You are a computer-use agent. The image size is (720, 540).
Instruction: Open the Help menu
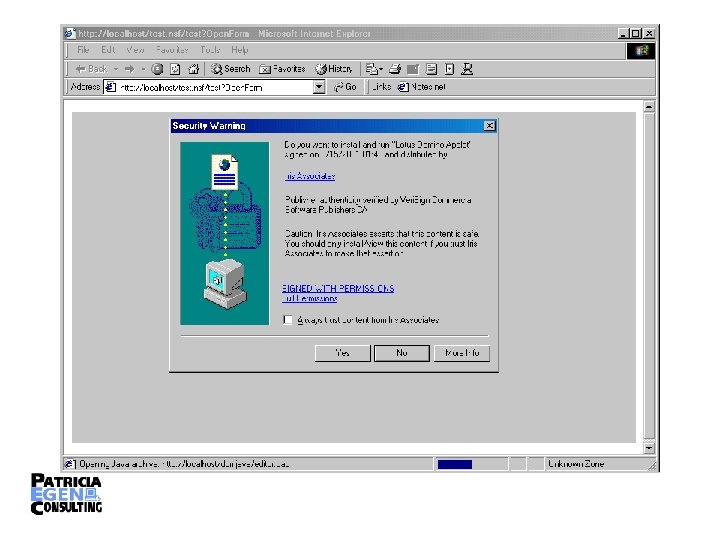239,50
